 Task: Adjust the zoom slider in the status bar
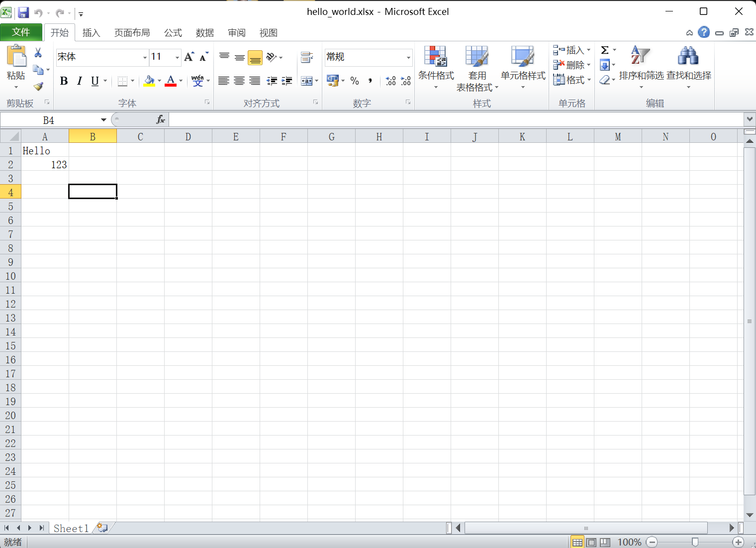pyautogui.click(x=695, y=542)
